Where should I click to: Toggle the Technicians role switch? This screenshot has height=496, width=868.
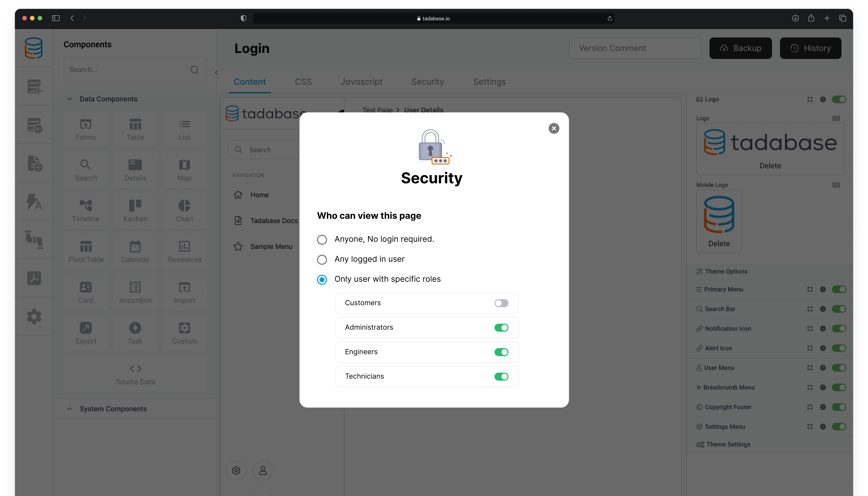501,377
